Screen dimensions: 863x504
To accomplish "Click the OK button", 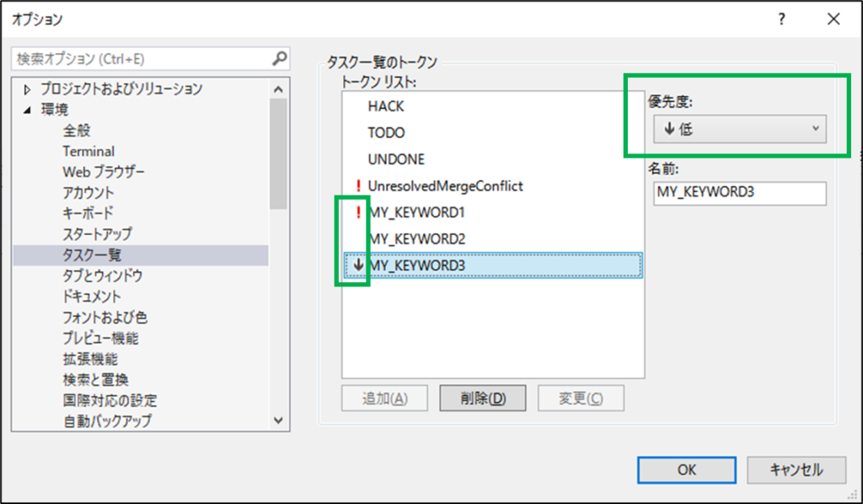I will point(686,469).
